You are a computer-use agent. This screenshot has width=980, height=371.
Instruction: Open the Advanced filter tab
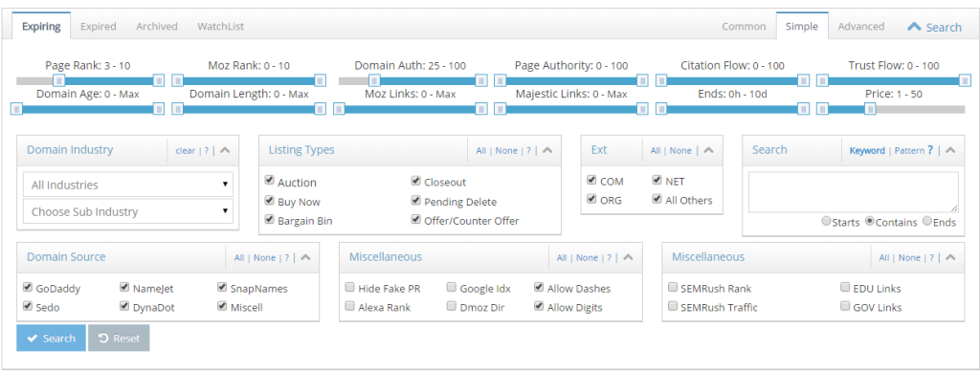tap(860, 26)
